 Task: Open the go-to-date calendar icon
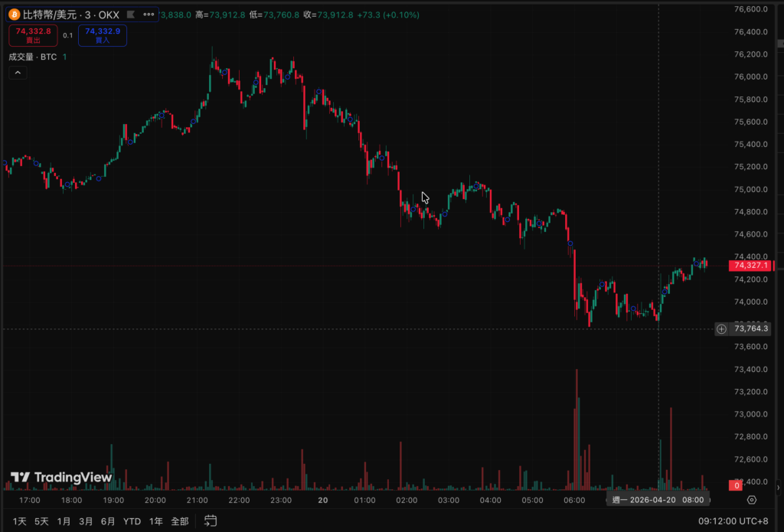pyautogui.click(x=211, y=521)
